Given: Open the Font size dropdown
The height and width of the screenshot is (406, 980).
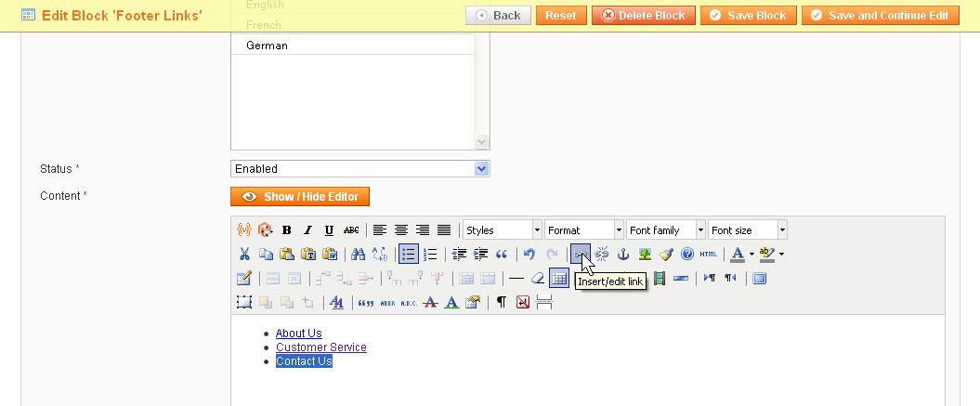Looking at the screenshot, I should coord(748,229).
